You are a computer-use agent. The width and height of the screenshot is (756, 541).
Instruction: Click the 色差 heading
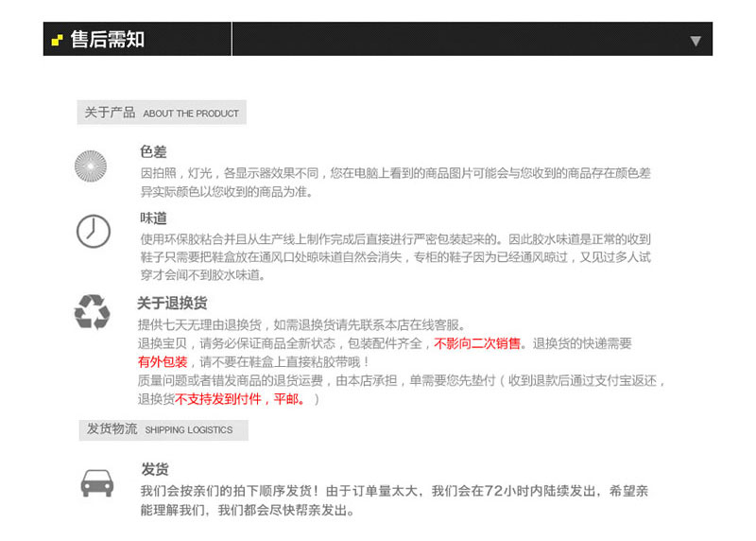153,151
